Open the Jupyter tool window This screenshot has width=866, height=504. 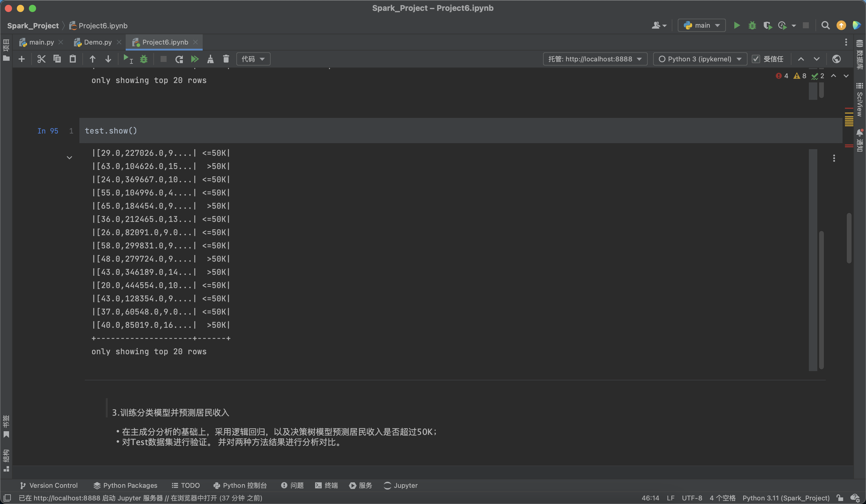click(x=401, y=485)
